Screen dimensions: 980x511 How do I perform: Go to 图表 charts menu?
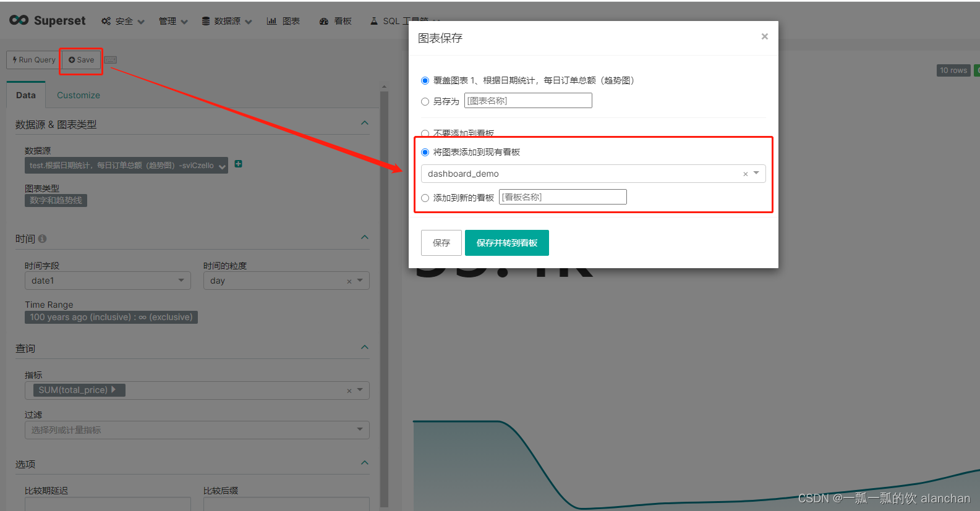pyautogui.click(x=283, y=21)
